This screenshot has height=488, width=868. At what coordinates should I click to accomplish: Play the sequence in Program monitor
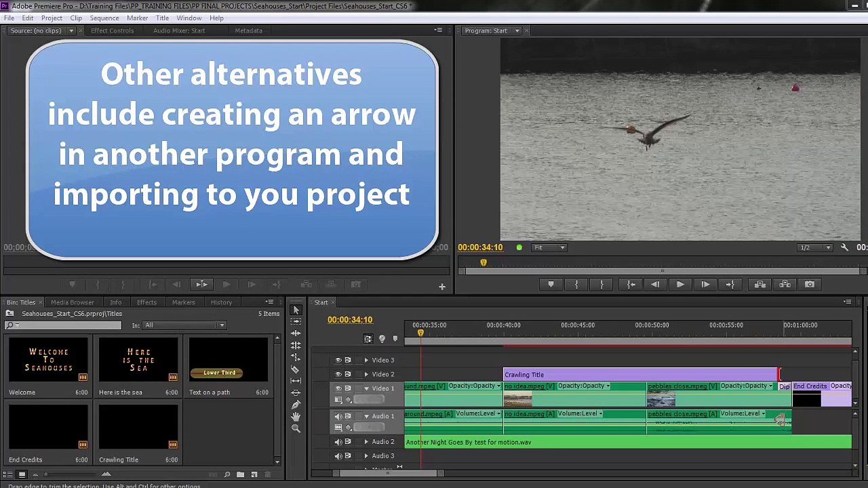click(680, 285)
